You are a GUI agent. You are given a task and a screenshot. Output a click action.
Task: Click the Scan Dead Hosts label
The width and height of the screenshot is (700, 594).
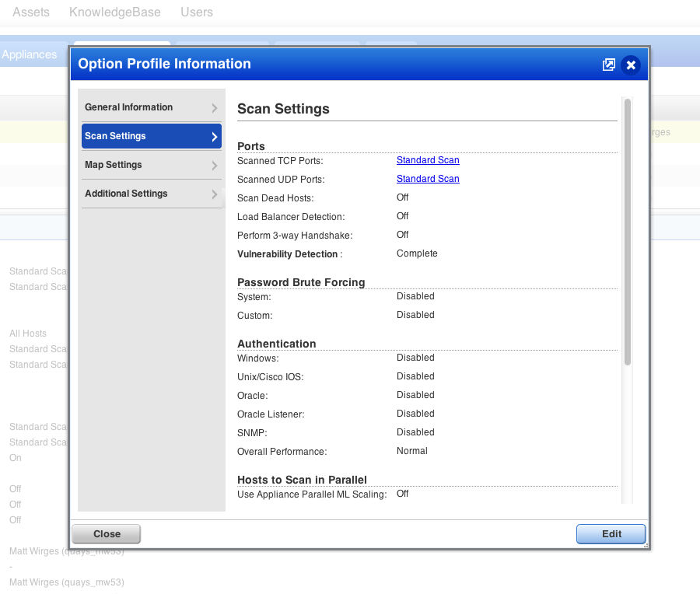(275, 198)
